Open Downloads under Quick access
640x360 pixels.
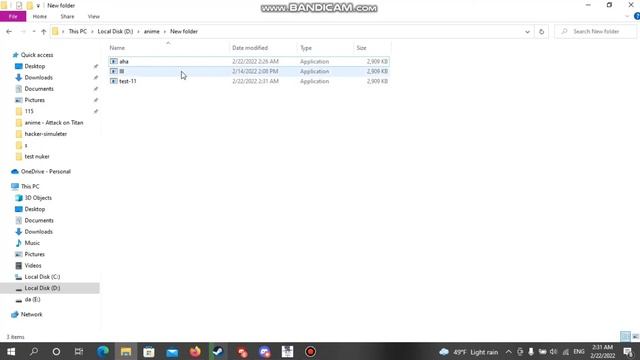pos(38,78)
